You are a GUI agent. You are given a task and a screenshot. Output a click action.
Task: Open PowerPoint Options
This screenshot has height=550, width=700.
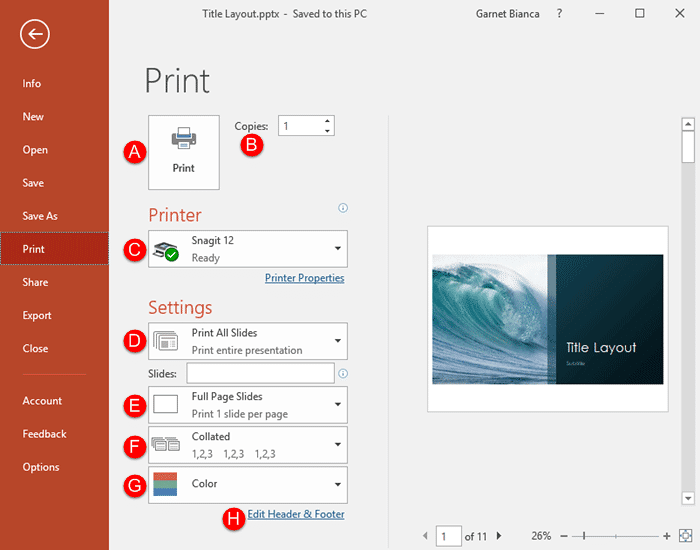coord(41,467)
